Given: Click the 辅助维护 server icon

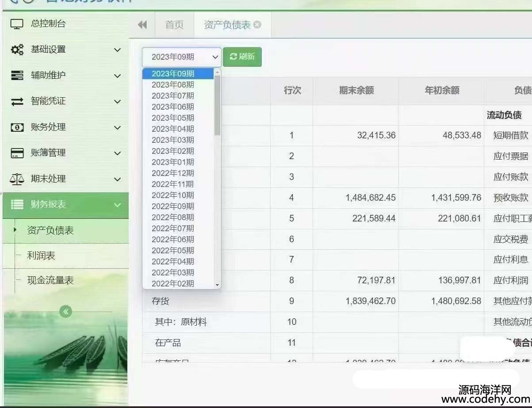Looking at the screenshot, I should [x=17, y=76].
